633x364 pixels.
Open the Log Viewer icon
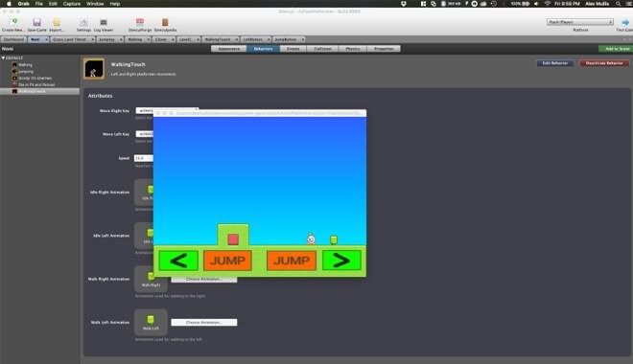(104, 22)
